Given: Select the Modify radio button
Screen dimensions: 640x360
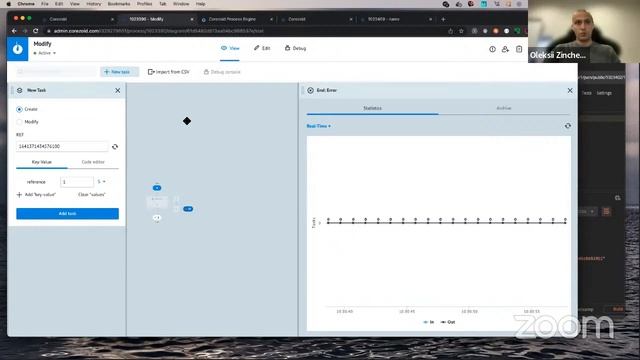Looking at the screenshot, I should point(19,122).
